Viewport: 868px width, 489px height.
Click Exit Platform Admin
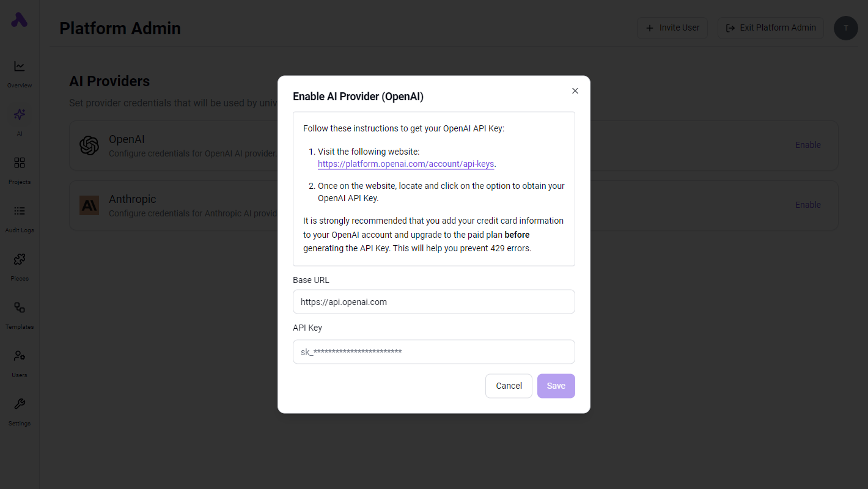point(770,28)
